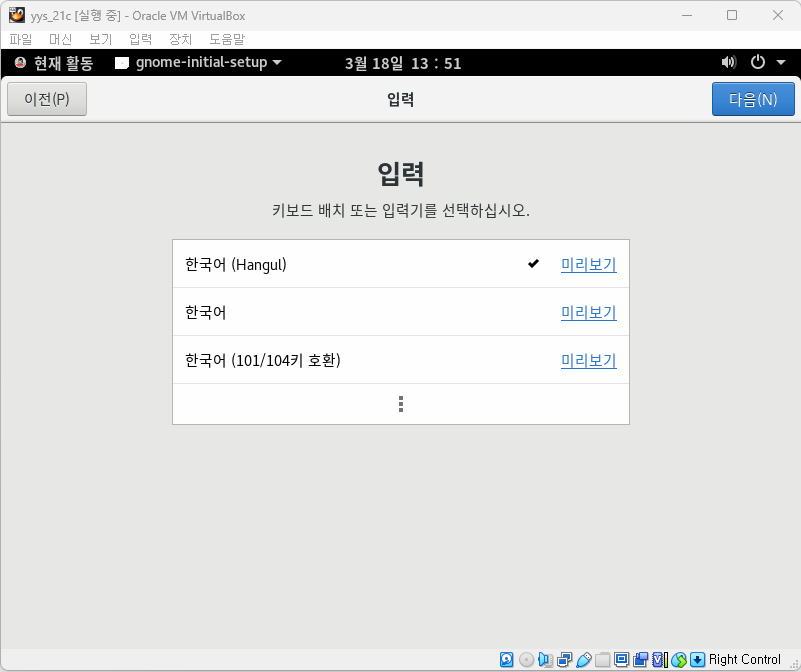Click the display settings status icon
Screen dimensions: 801x672
(x=621, y=660)
